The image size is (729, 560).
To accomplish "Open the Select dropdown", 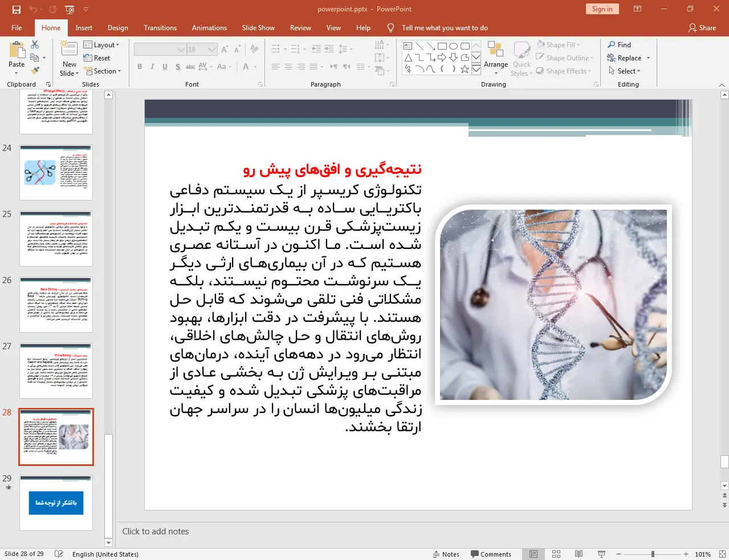I will [x=624, y=71].
